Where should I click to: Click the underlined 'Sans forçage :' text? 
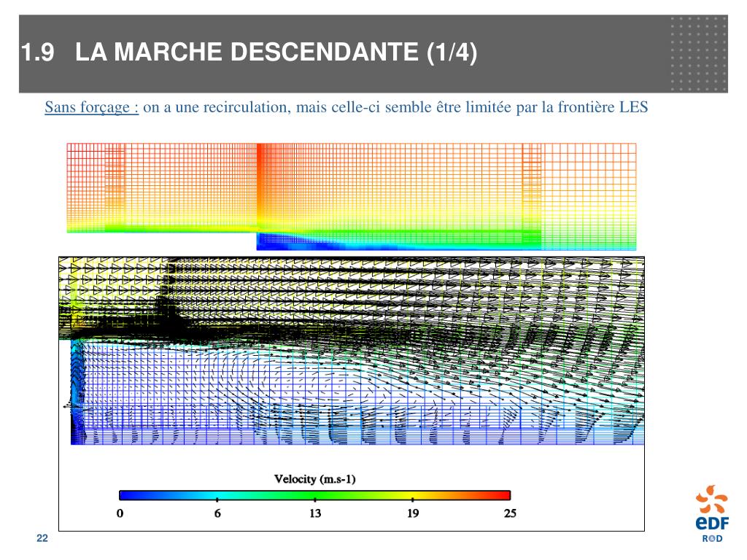tap(91, 107)
